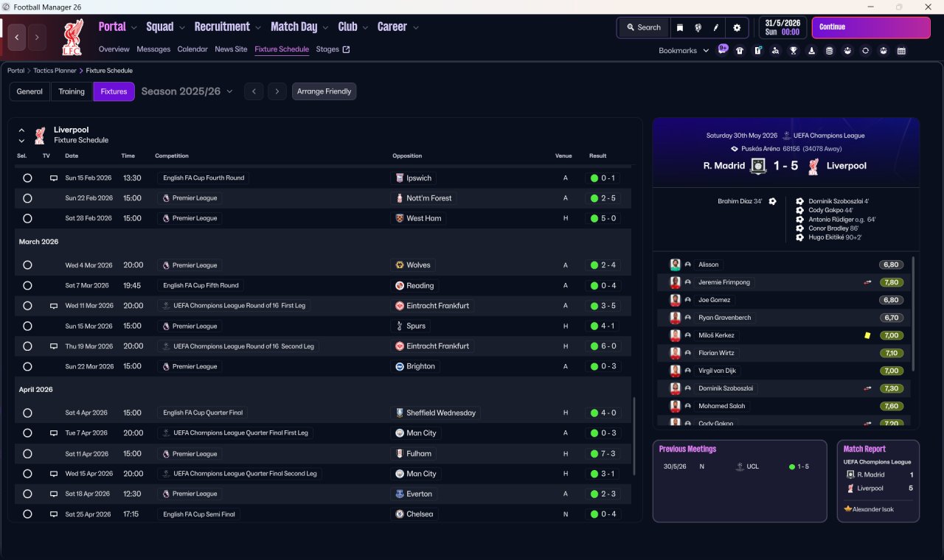Viewport: 944px width, 560px height.
Task: Expand the Squad menu chevron
Action: click(181, 28)
